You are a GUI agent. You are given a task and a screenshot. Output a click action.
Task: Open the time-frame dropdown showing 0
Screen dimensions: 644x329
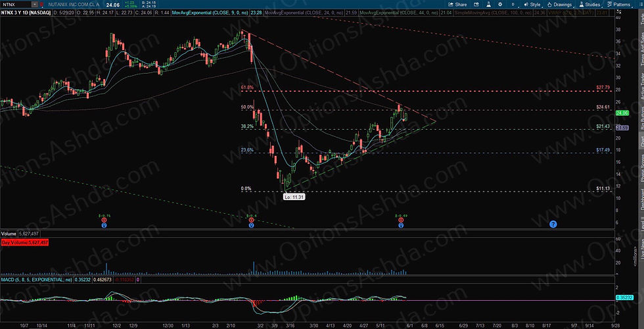(513, 5)
